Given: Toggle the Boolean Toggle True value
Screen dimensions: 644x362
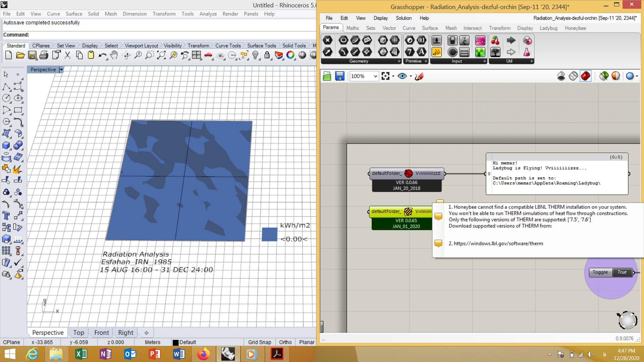Looking at the screenshot, I should (622, 272).
